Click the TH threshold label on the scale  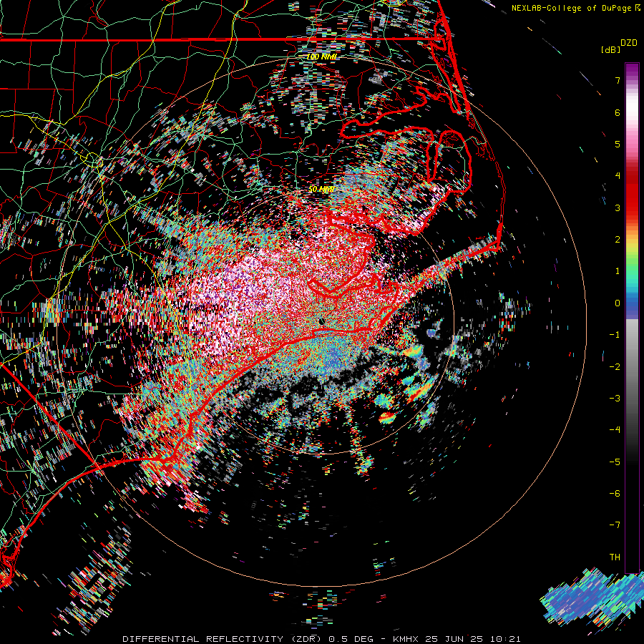point(615,557)
